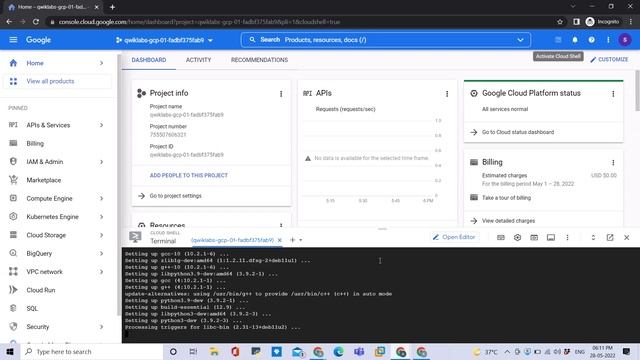Image resolution: width=640 pixels, height=360 pixels.
Task: Open Microsoft Edge from taskbar
Action: coord(338,351)
